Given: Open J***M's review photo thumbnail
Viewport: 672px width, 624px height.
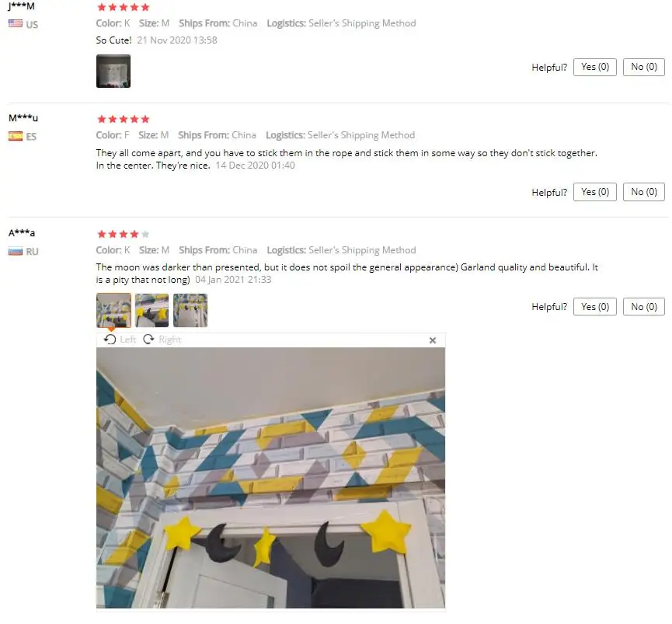Looking at the screenshot, I should tap(113, 71).
